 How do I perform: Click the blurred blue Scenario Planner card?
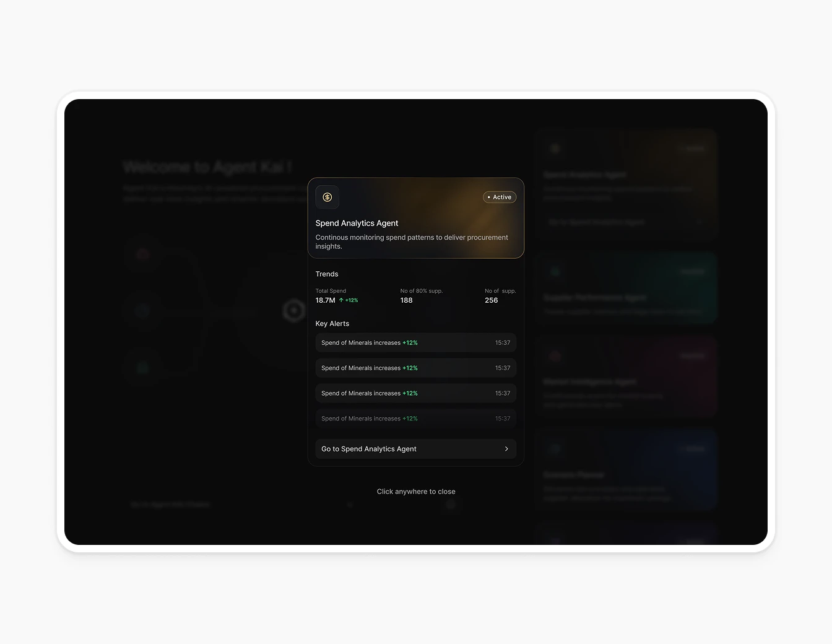pyautogui.click(x=626, y=469)
